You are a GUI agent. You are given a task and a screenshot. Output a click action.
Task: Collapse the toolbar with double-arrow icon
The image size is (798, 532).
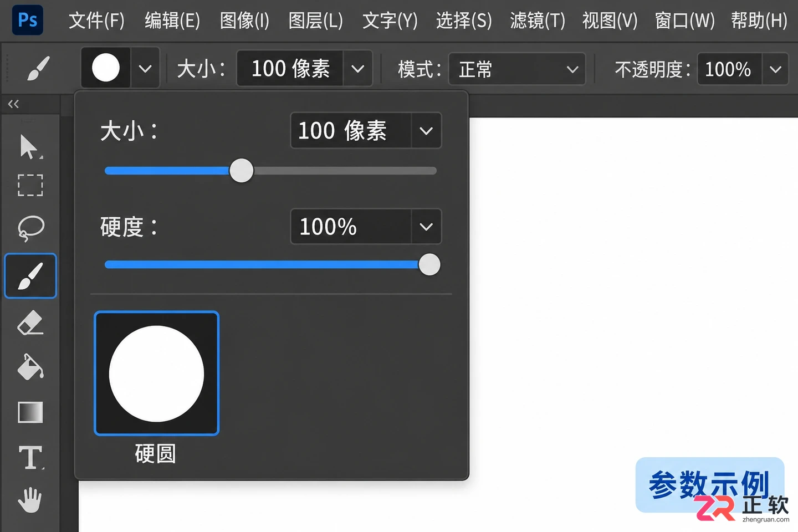coord(13,104)
